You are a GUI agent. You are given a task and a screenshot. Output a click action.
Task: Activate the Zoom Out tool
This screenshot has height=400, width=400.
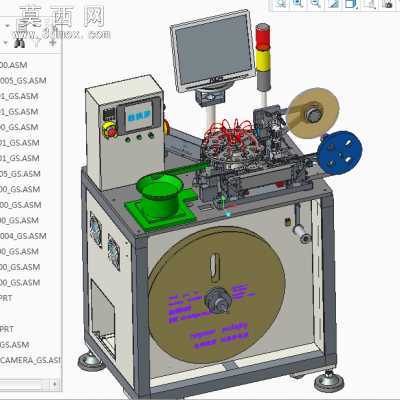(x=315, y=4)
